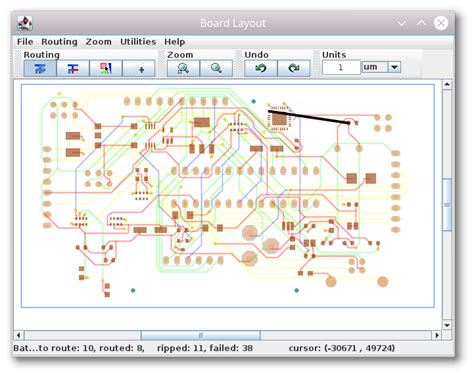Click the zoom region magnifier icon

[216, 69]
